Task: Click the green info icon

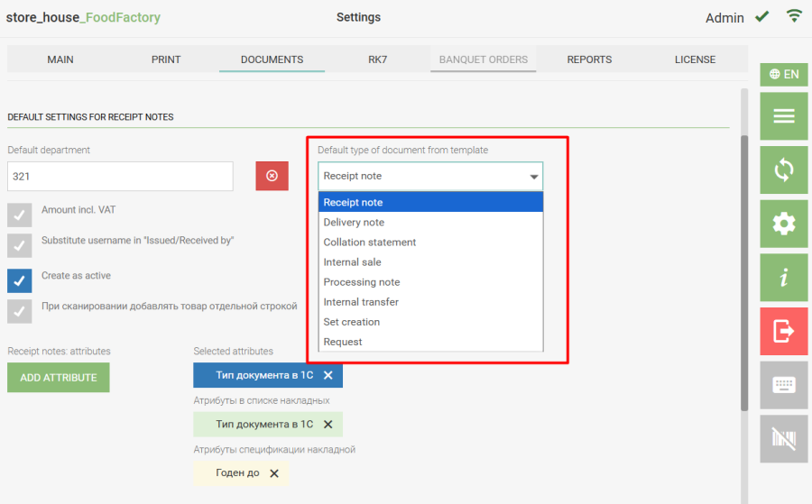Action: click(783, 278)
